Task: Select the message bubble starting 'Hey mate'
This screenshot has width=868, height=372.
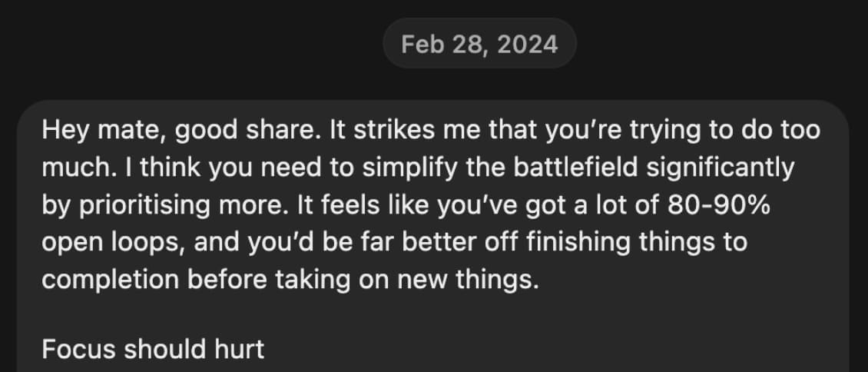Action: pyautogui.click(x=433, y=237)
